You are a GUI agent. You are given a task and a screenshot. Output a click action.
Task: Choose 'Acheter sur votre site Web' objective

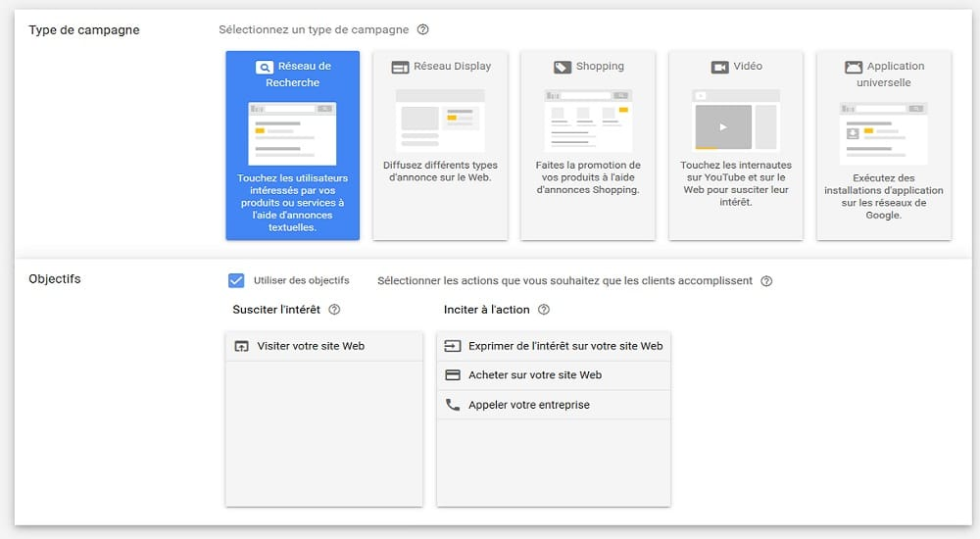pos(553,375)
